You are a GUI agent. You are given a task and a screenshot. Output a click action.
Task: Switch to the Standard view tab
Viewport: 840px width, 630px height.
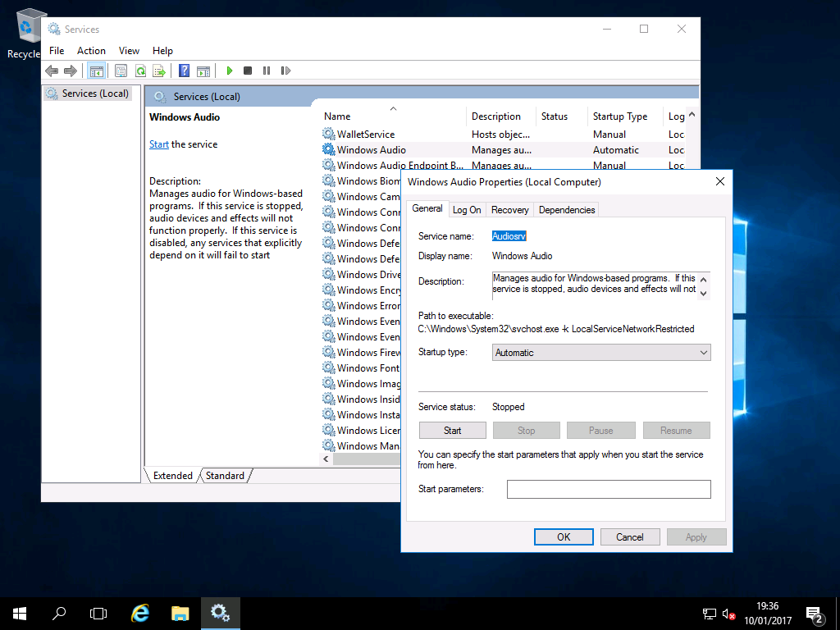click(x=225, y=476)
